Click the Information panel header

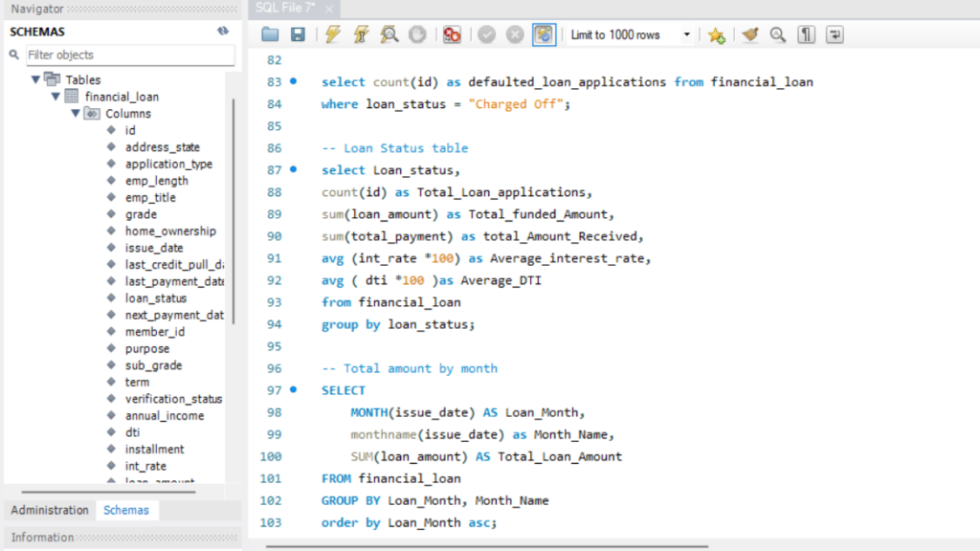[x=122, y=538]
